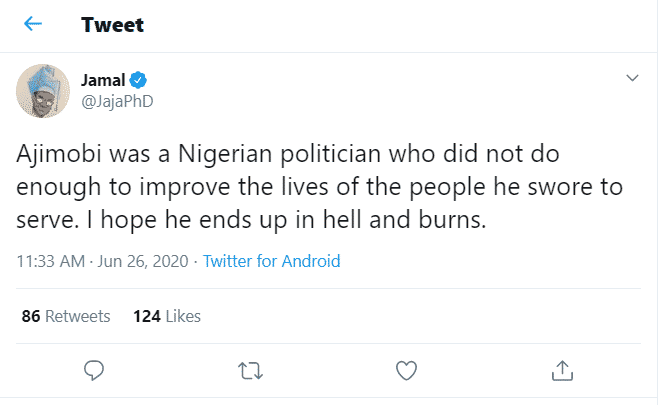Retweet this tweet with the arrows icon
The image size is (663, 405).
point(250,370)
